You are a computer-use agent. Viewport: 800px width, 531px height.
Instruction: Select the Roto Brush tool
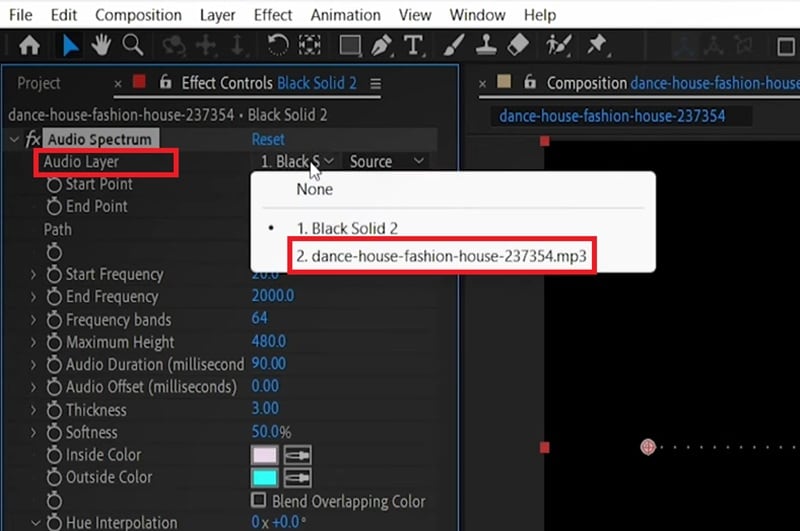(x=558, y=45)
